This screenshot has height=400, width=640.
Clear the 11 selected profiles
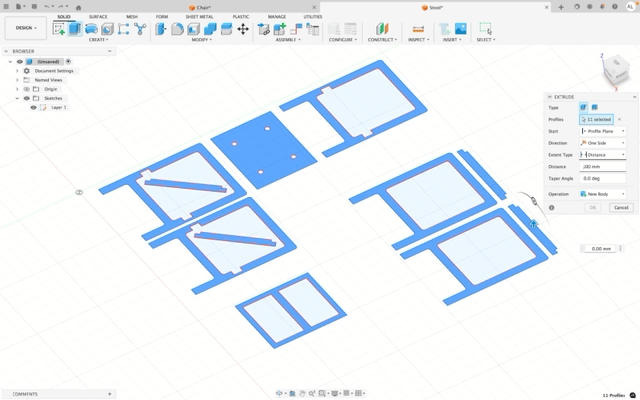pos(620,119)
